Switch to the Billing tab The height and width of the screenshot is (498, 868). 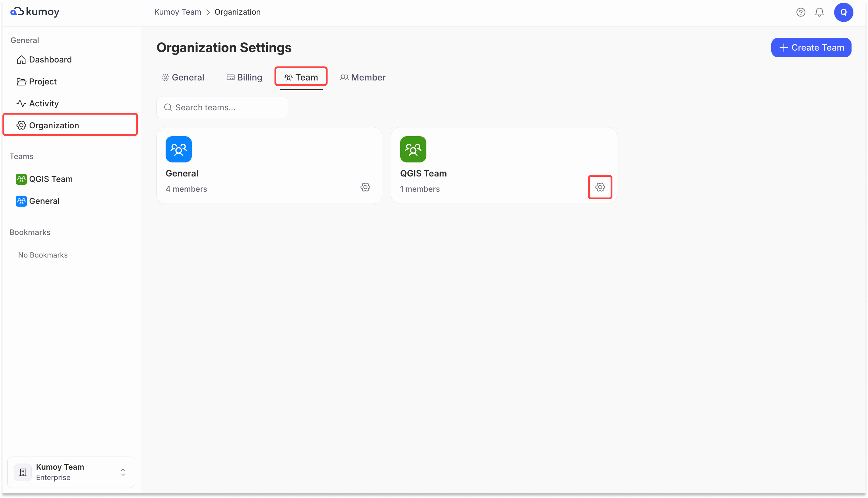coord(244,77)
